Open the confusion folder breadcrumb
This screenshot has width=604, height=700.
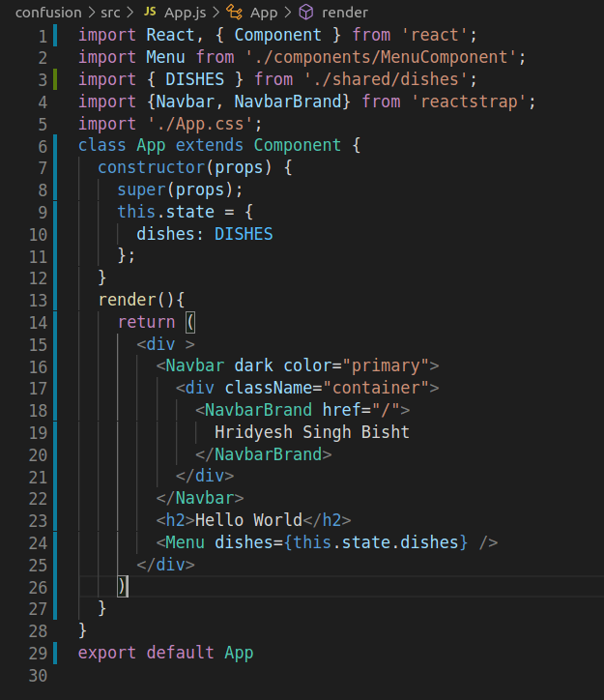pyautogui.click(x=47, y=13)
